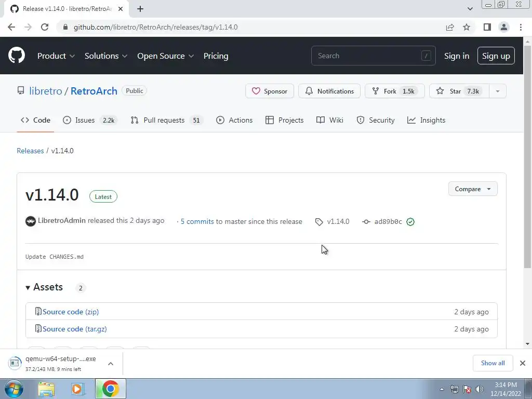Go back using browser back arrow
The width and height of the screenshot is (532, 399).
click(11, 27)
